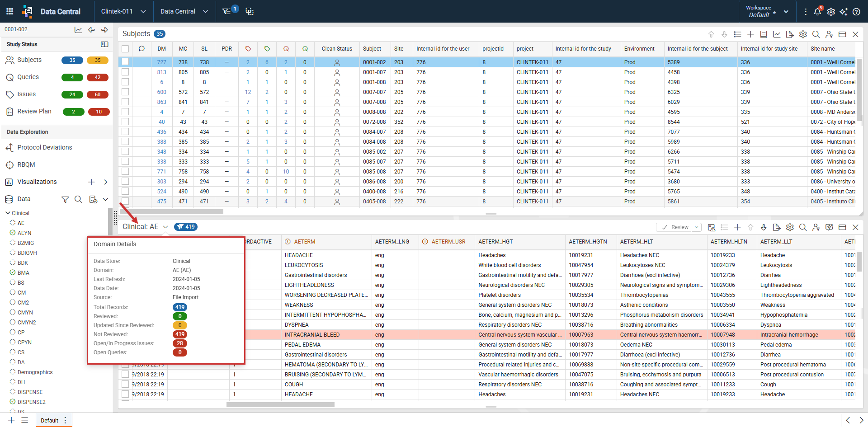Click the trend chart icon beside 0001-002
The width and height of the screenshot is (868, 427).
pyautogui.click(x=78, y=30)
